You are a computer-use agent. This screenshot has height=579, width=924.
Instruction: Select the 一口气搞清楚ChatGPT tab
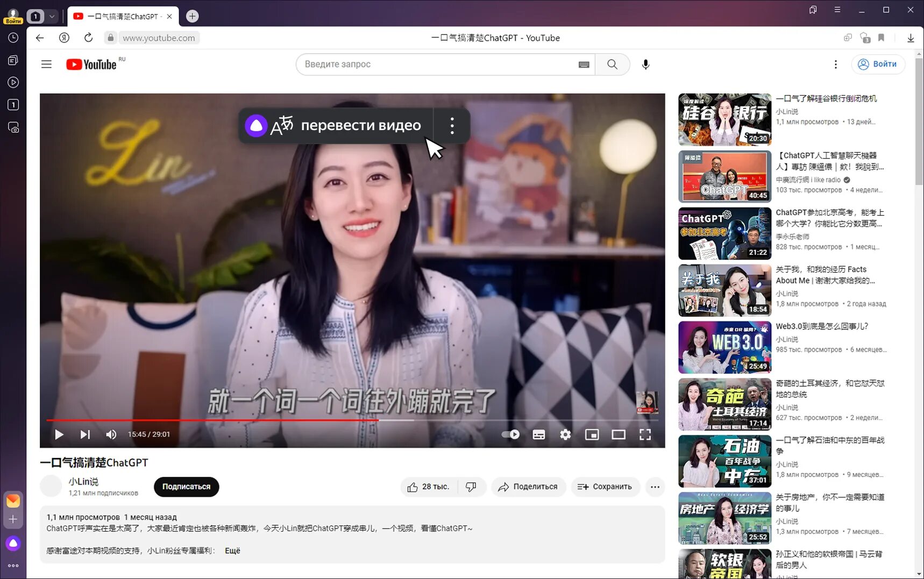(123, 16)
